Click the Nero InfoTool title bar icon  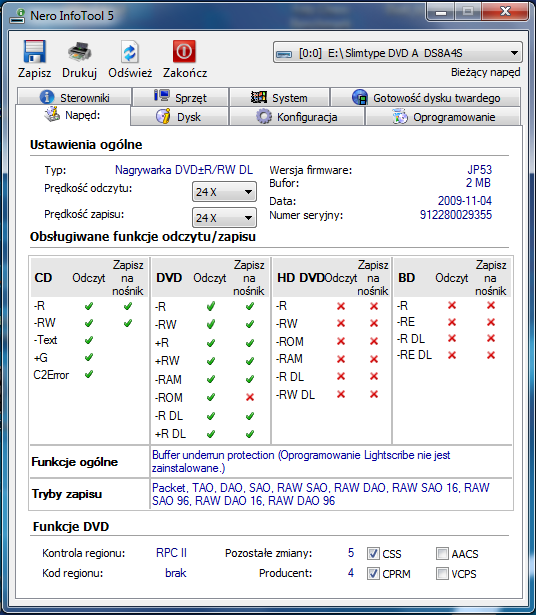(x=17, y=16)
